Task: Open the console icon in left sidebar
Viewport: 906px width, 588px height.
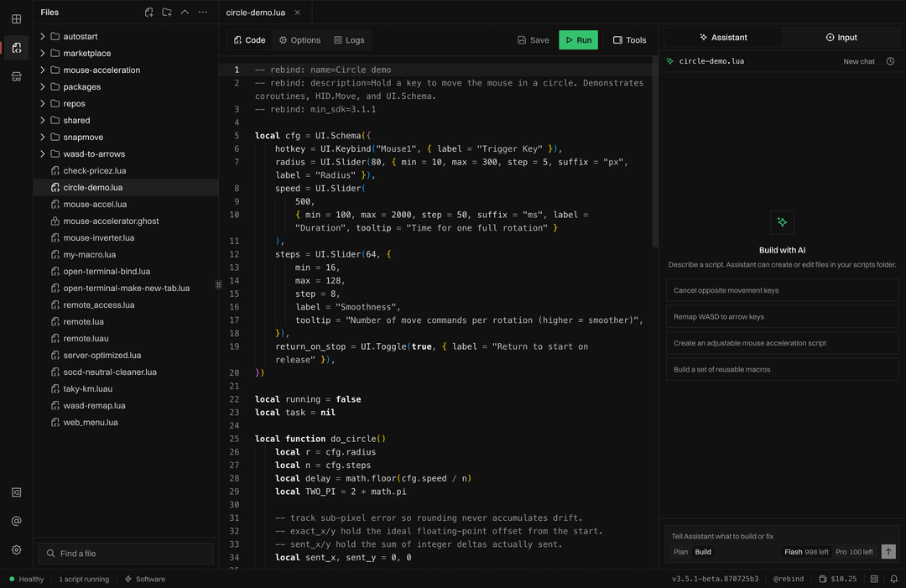Action: coord(16,492)
